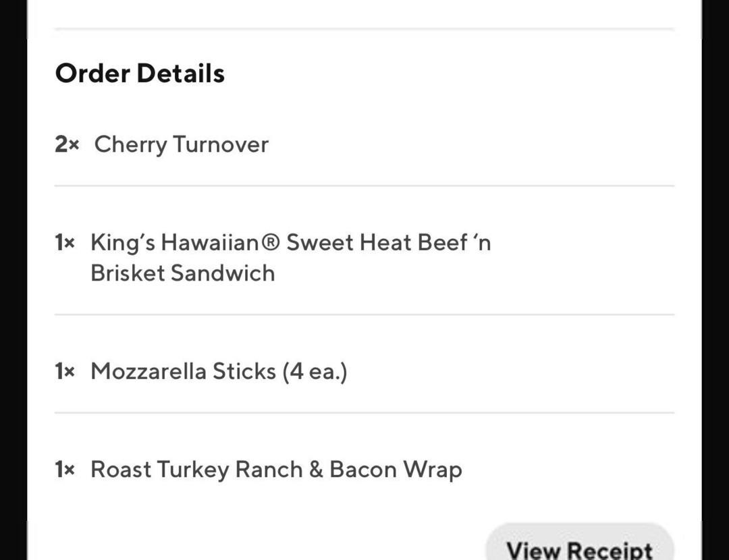Click the divider below Mozzarella Sticks
This screenshot has height=560, width=729.
pos(364,413)
